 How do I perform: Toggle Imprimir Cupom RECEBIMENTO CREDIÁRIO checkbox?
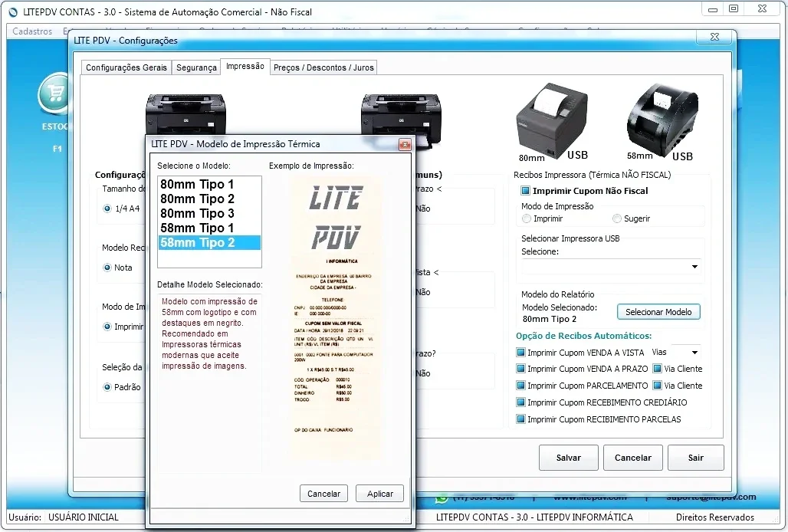(x=520, y=402)
